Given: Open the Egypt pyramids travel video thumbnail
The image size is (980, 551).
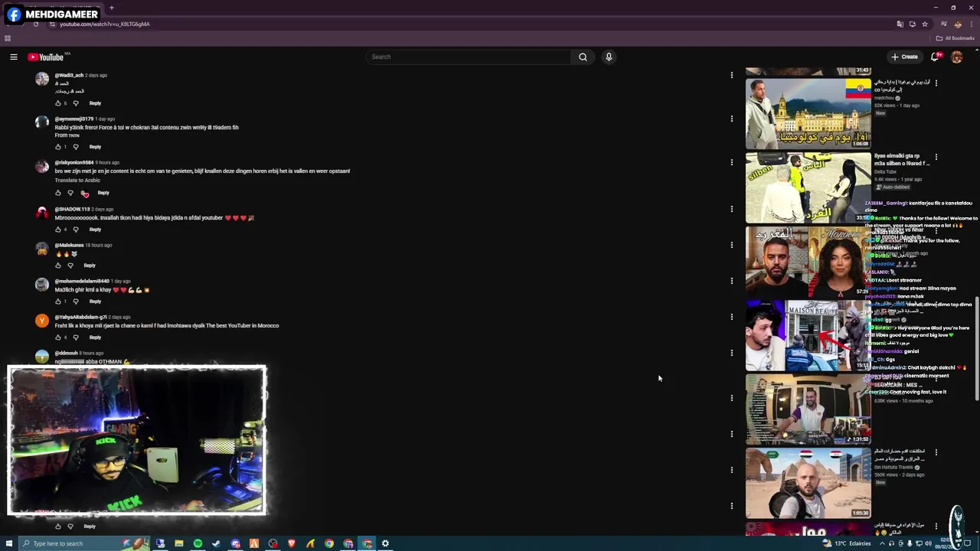Looking at the screenshot, I should (808, 483).
